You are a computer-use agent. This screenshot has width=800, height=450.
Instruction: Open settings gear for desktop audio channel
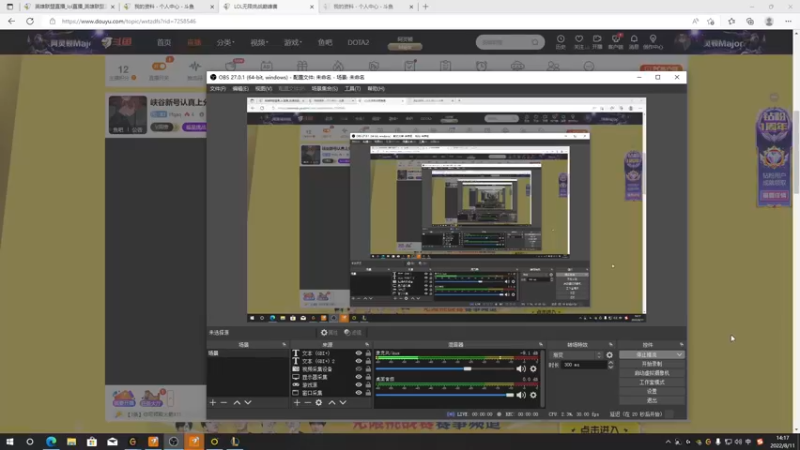coord(533,395)
